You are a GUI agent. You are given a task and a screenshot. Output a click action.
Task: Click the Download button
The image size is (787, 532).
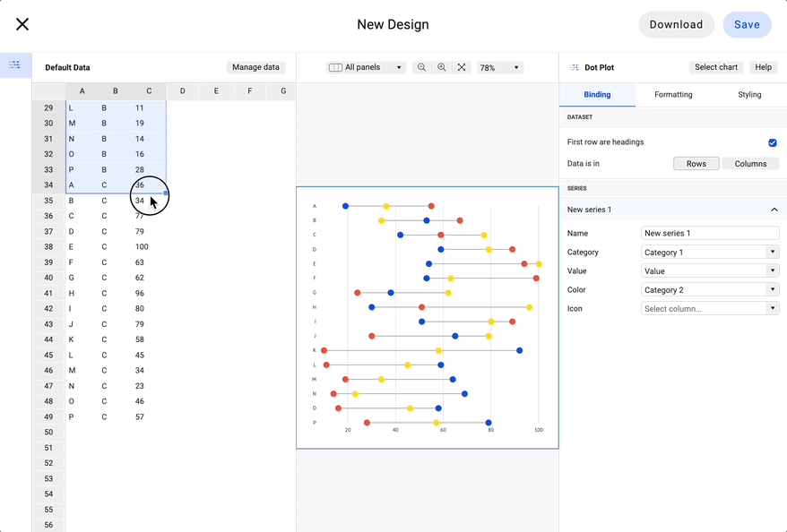coord(676,24)
